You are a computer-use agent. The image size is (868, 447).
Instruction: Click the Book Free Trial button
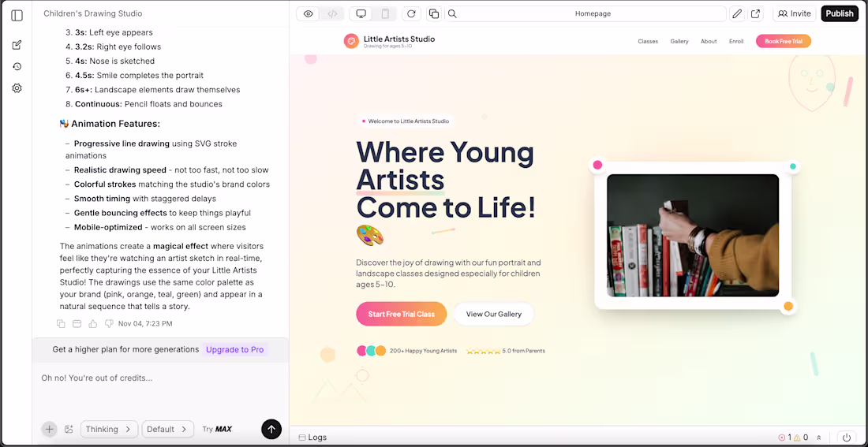[x=784, y=41]
